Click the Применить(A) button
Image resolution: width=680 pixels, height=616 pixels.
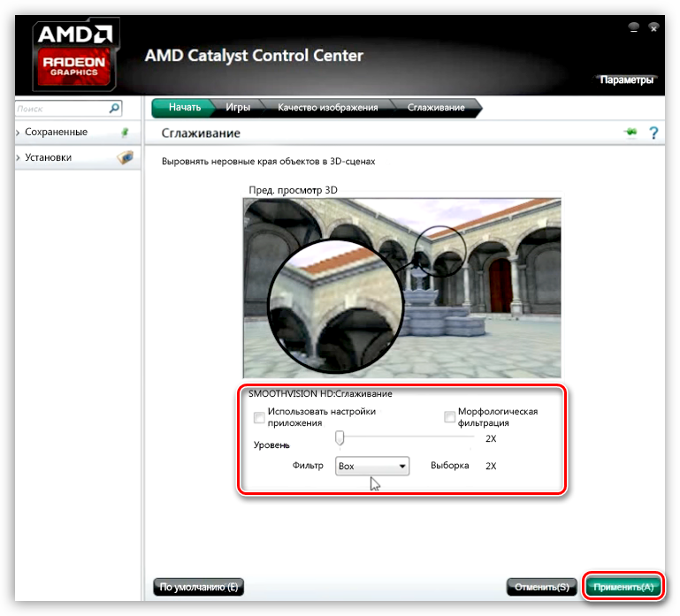(623, 587)
